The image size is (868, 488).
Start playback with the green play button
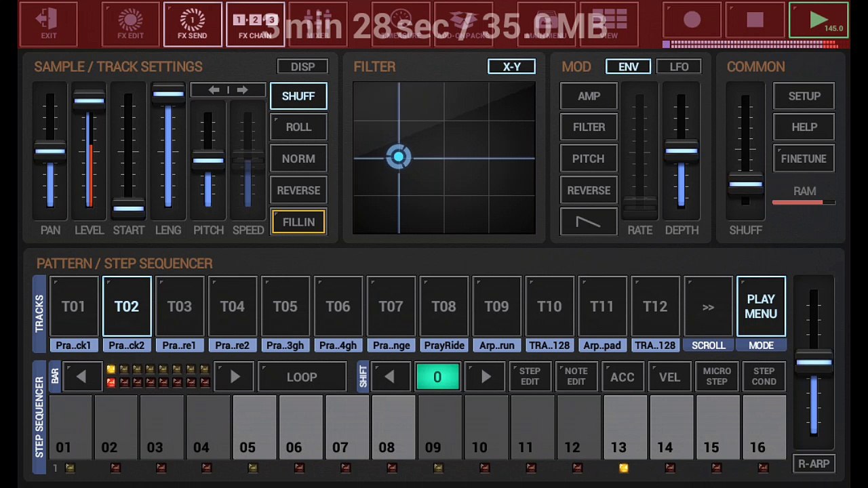coord(818,21)
